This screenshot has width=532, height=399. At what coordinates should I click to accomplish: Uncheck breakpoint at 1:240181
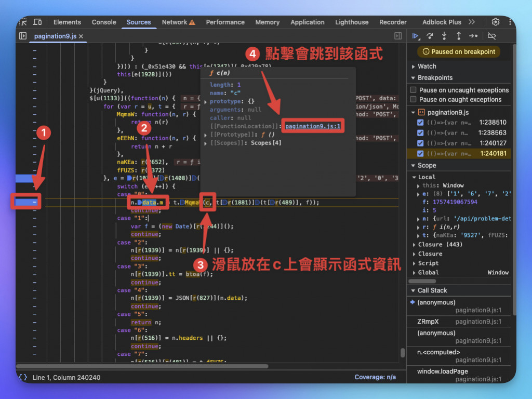(420, 154)
